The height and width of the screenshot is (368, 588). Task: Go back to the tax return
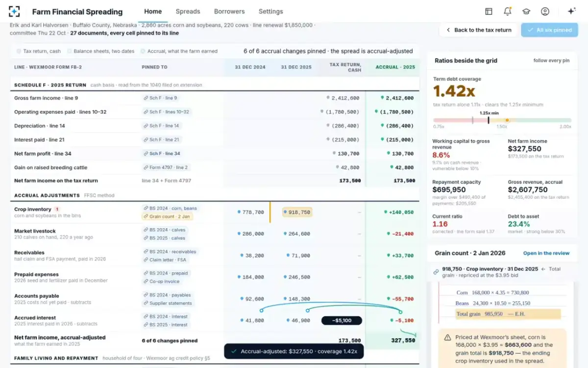478,30
